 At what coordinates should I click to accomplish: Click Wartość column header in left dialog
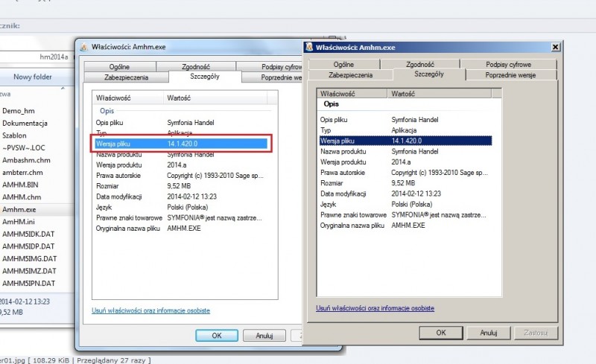click(215, 98)
